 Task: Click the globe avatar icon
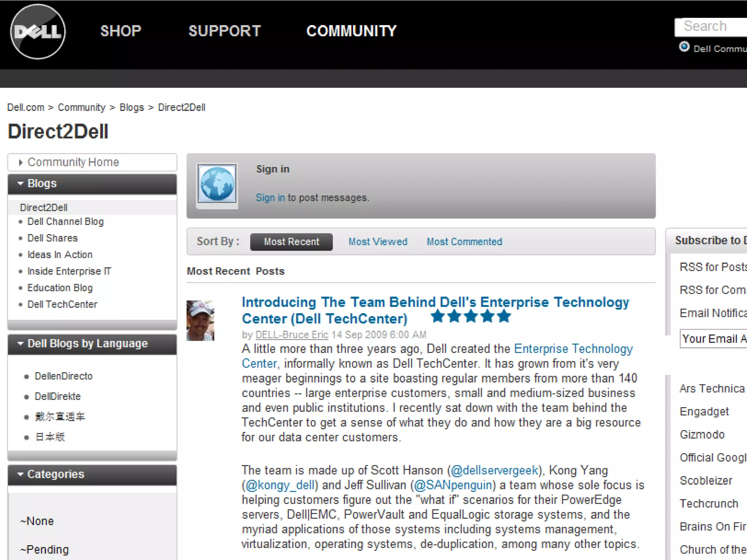point(217,184)
